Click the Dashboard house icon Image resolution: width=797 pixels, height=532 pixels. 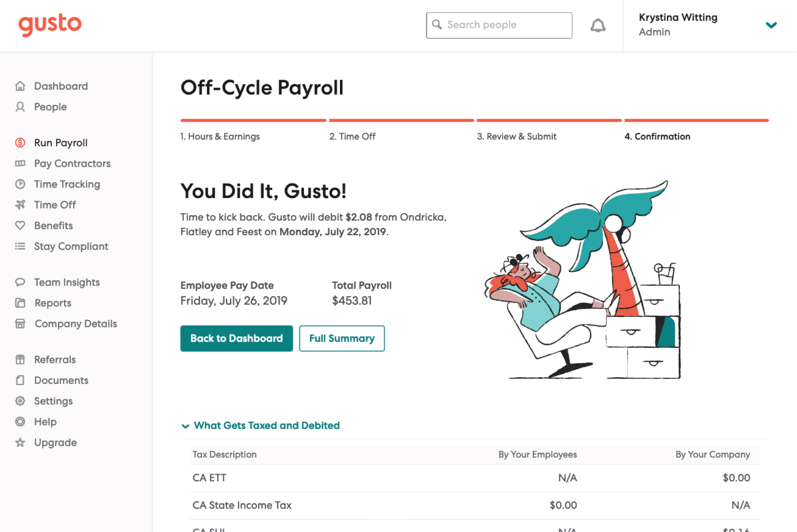pyautogui.click(x=20, y=86)
